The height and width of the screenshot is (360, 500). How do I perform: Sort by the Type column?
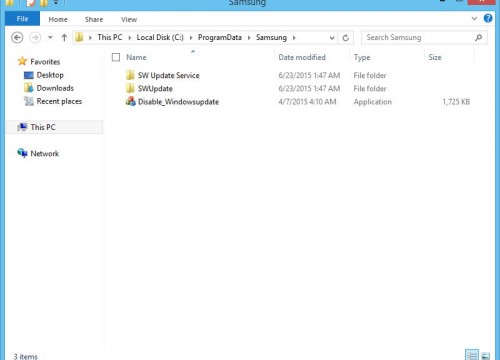(362, 57)
